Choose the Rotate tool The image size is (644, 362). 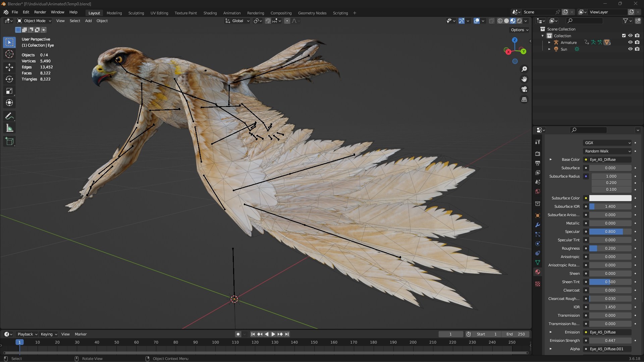pos(9,79)
